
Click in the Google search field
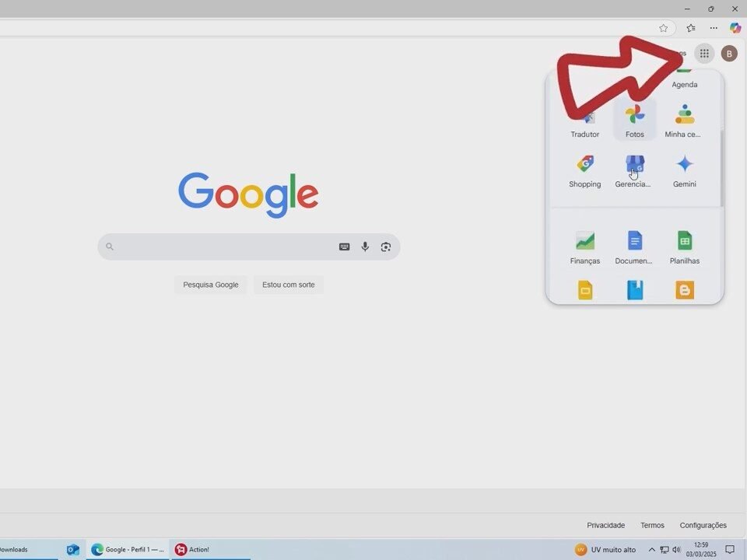(x=226, y=247)
